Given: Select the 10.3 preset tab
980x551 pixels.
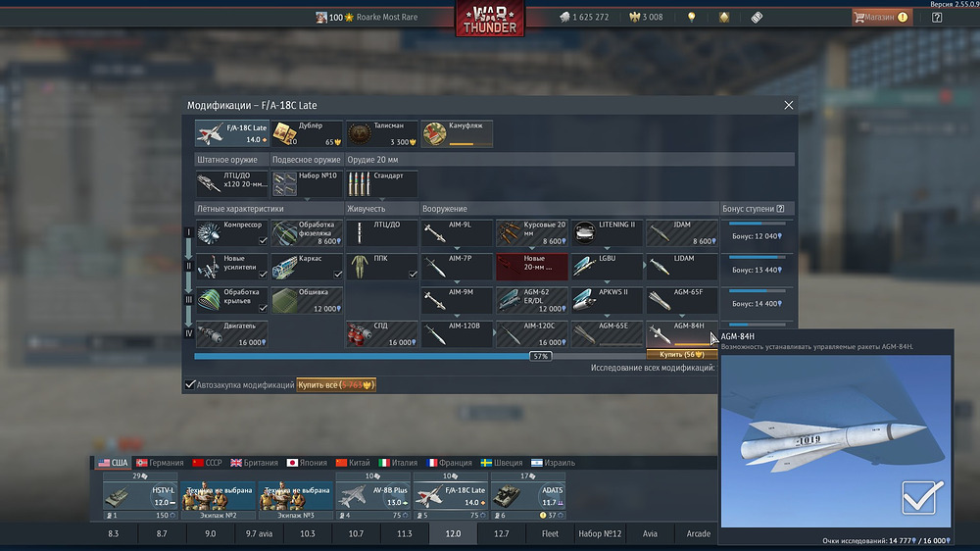Looking at the screenshot, I should 307,533.
